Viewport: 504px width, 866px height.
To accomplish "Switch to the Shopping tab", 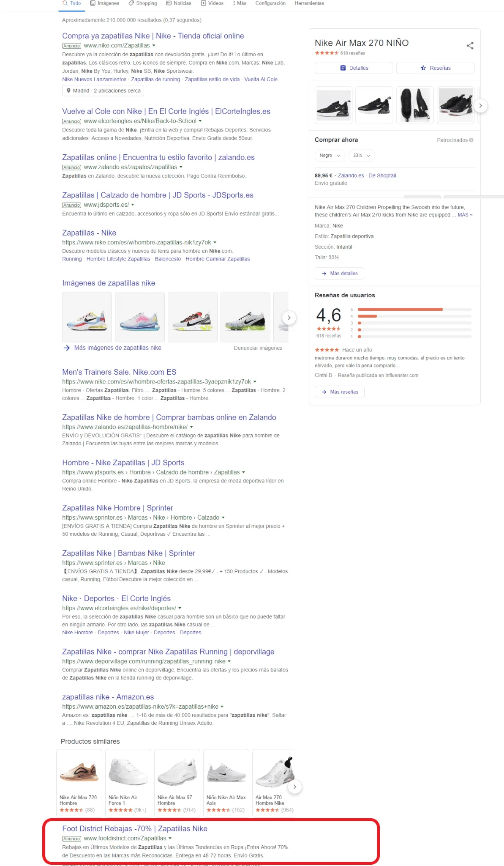I will tap(143, 3).
